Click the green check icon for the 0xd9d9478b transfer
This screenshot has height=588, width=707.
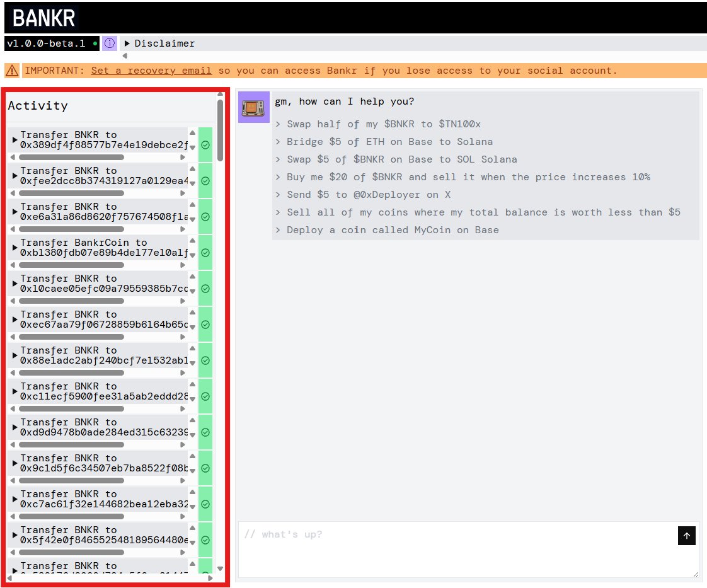205,432
